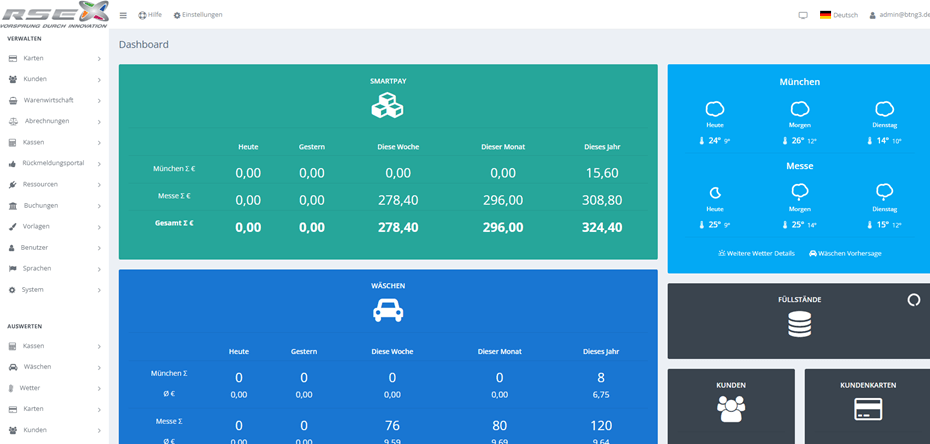Open Sprachen menu item
Image resolution: width=930 pixels, height=444 pixels.
pyautogui.click(x=54, y=269)
